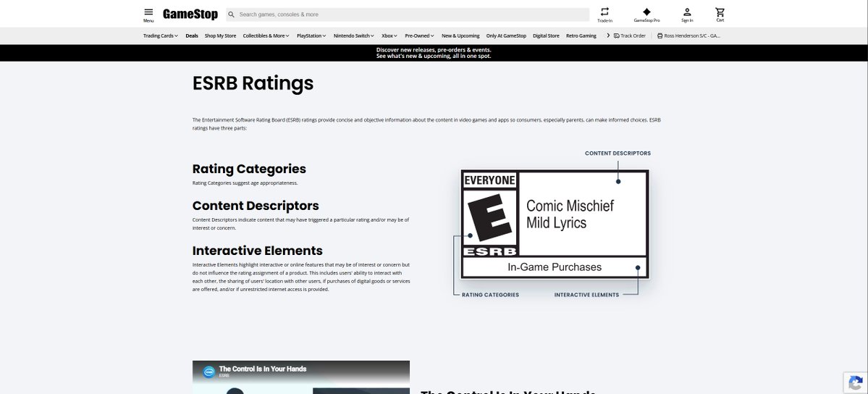Click the 'Comic Mischief' descriptor text
This screenshot has width=868, height=394.
pyautogui.click(x=570, y=206)
